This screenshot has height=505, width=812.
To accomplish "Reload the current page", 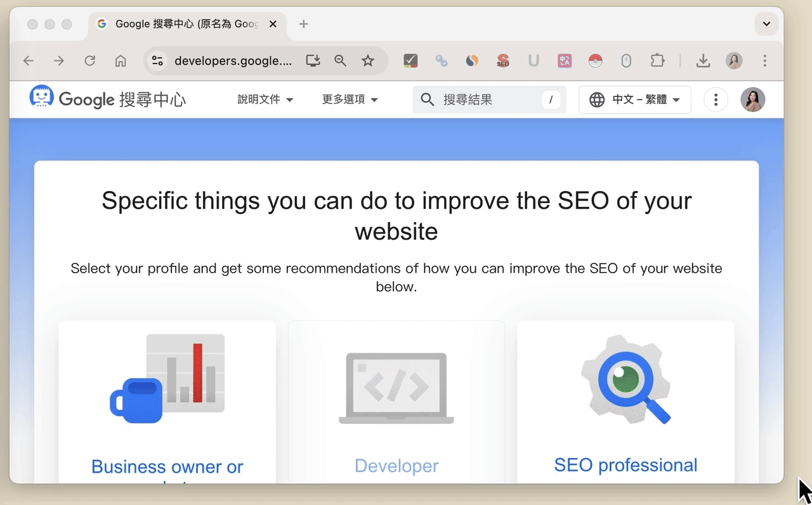I will pos(90,61).
